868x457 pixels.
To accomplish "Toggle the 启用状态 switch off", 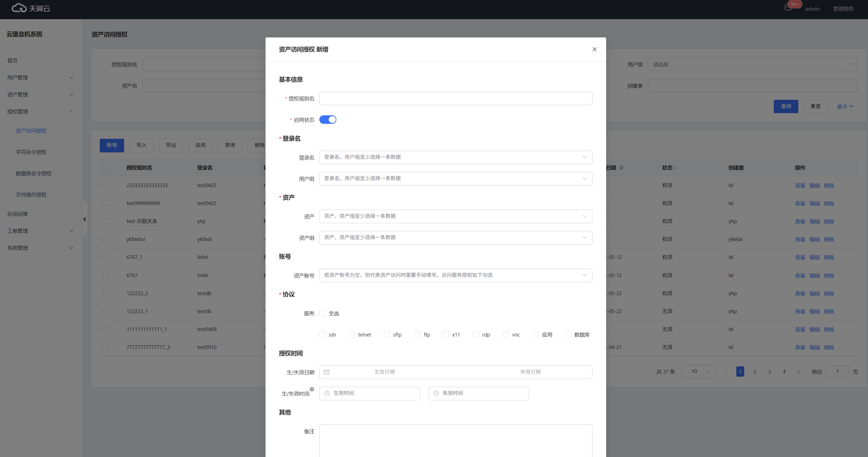I will [x=328, y=120].
